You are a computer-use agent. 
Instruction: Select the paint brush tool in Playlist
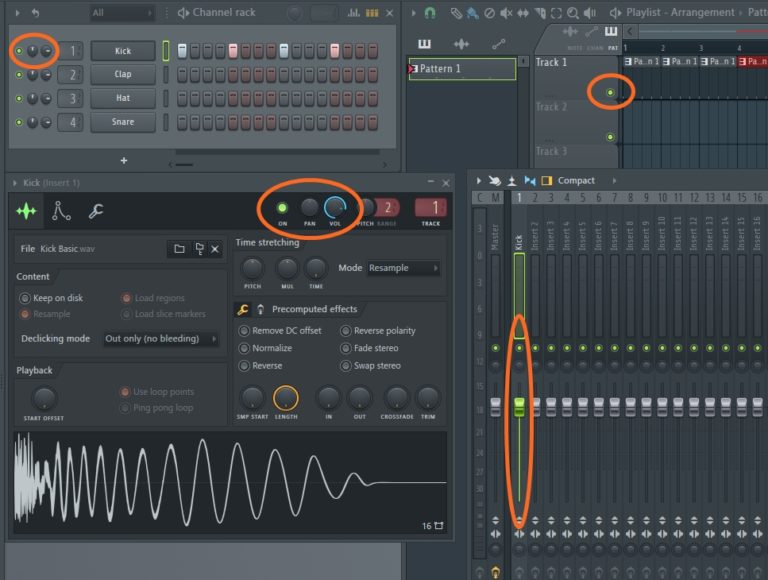pyautogui.click(x=472, y=13)
